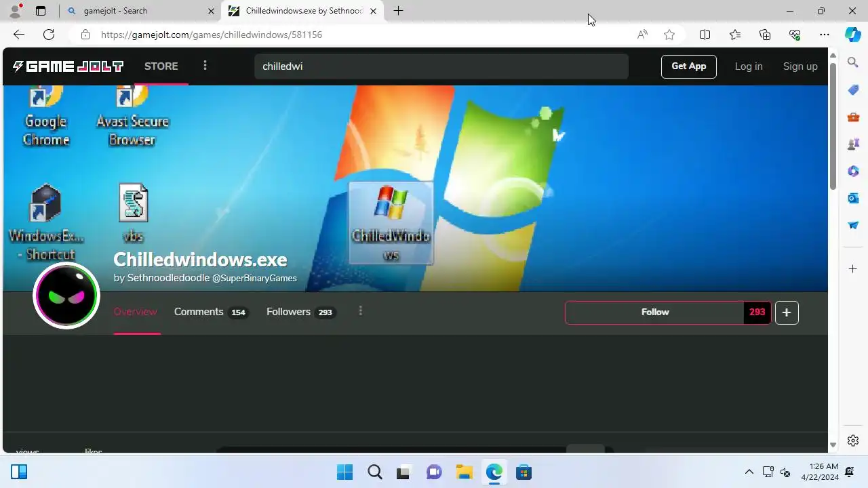Open the Followers tab
The width and height of the screenshot is (868, 488).
[300, 312]
